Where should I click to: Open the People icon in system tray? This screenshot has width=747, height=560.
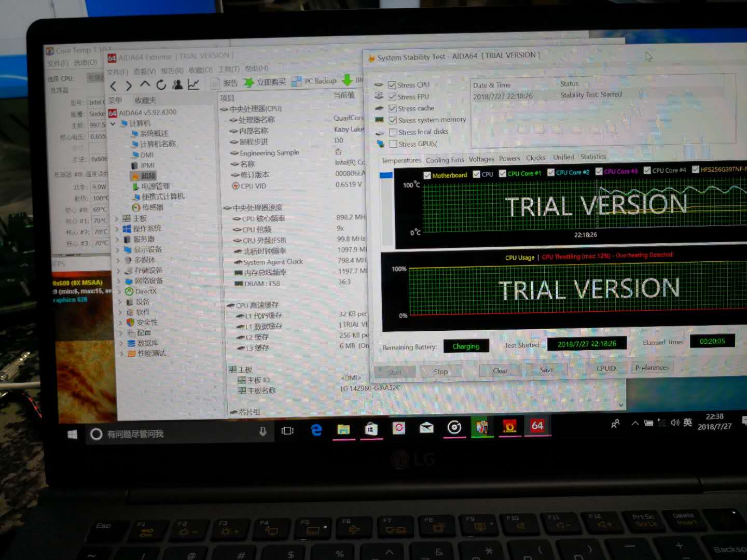[615, 424]
